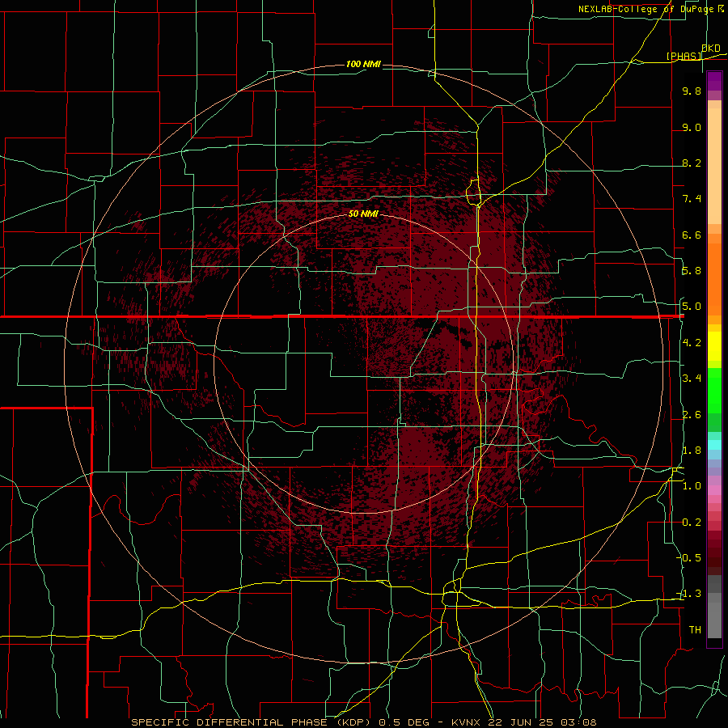This screenshot has height=728, width=728.
Task: Click the 9.8 value on the color scale
Action: pyautogui.click(x=692, y=91)
